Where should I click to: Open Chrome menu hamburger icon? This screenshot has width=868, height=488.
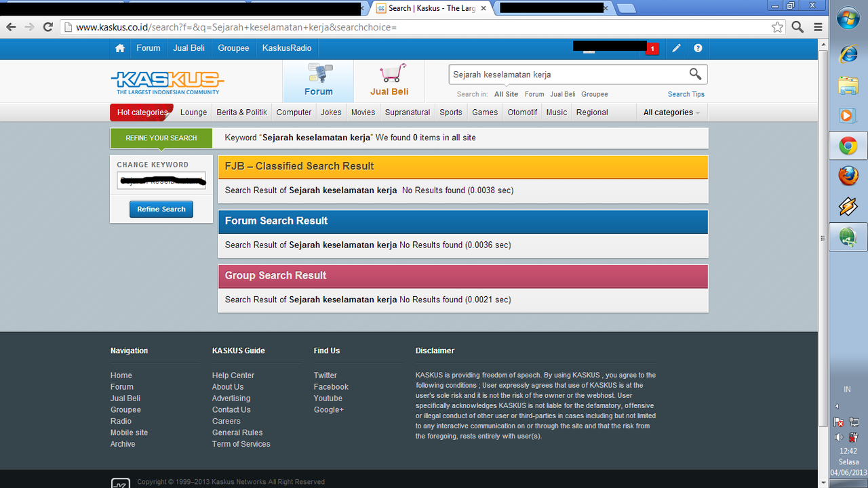[x=818, y=27]
